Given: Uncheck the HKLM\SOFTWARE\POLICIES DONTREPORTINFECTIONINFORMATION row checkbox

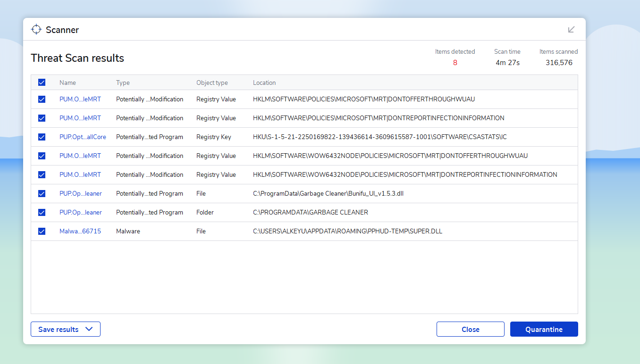Looking at the screenshot, I should (x=42, y=118).
